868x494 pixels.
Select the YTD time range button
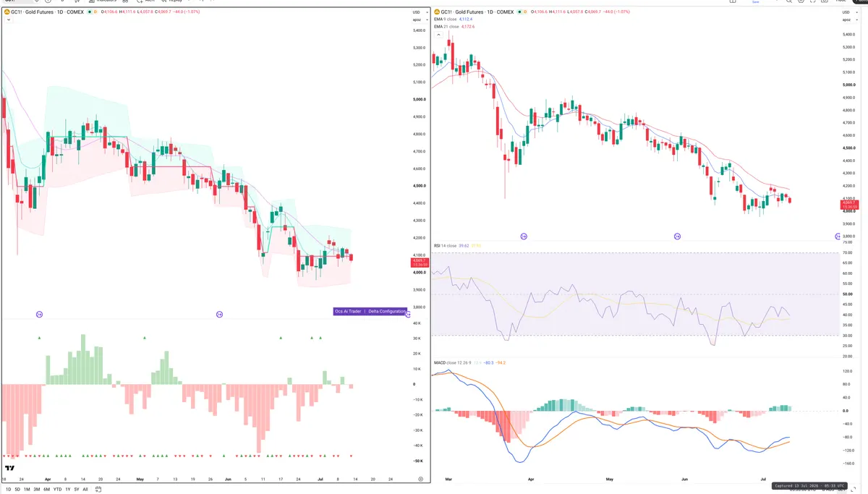[57, 490]
